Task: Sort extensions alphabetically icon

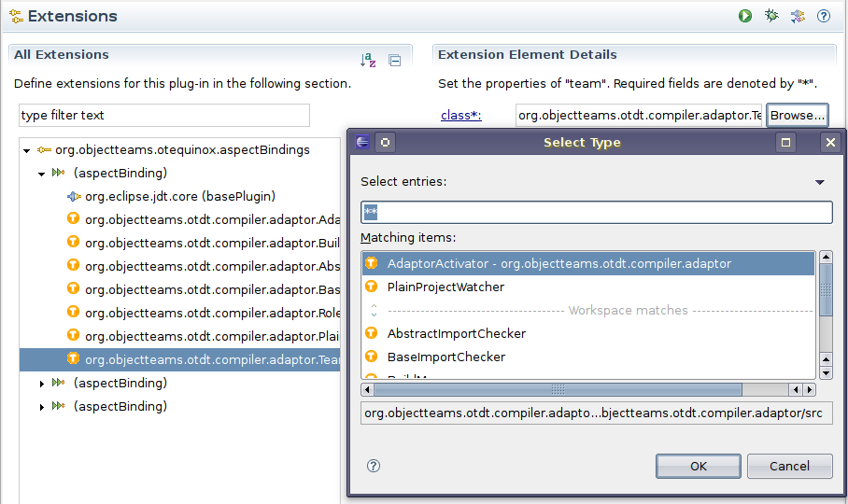Action: point(368,60)
